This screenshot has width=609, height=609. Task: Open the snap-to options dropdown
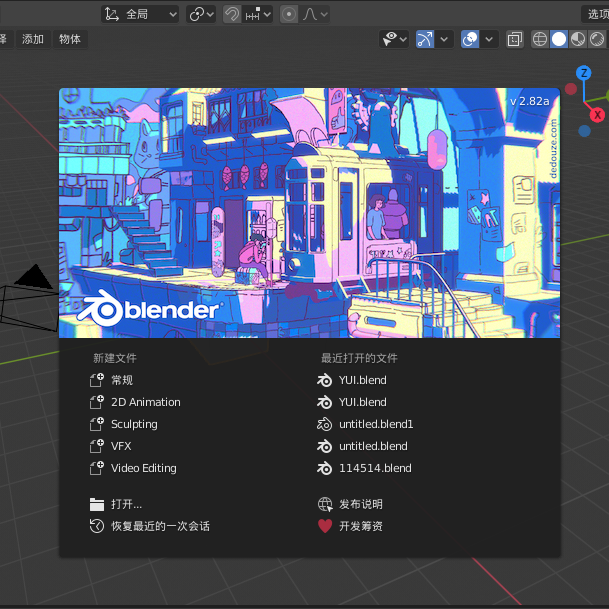click(258, 14)
